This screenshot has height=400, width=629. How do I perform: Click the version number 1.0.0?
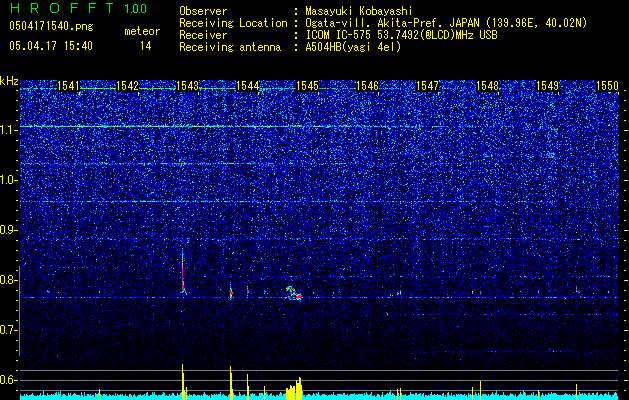(136, 9)
